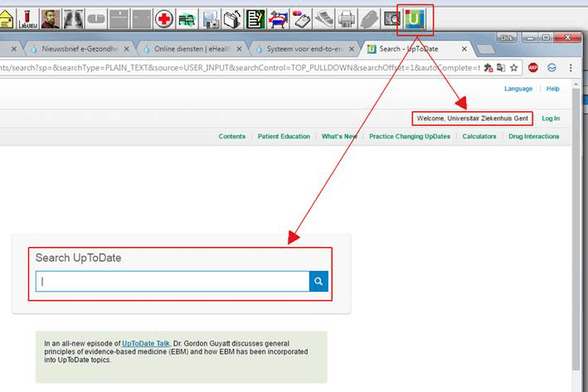The height and width of the screenshot is (392, 588).
Task: Click the first grayed-out blank toolbar button
Action: (x=119, y=19)
